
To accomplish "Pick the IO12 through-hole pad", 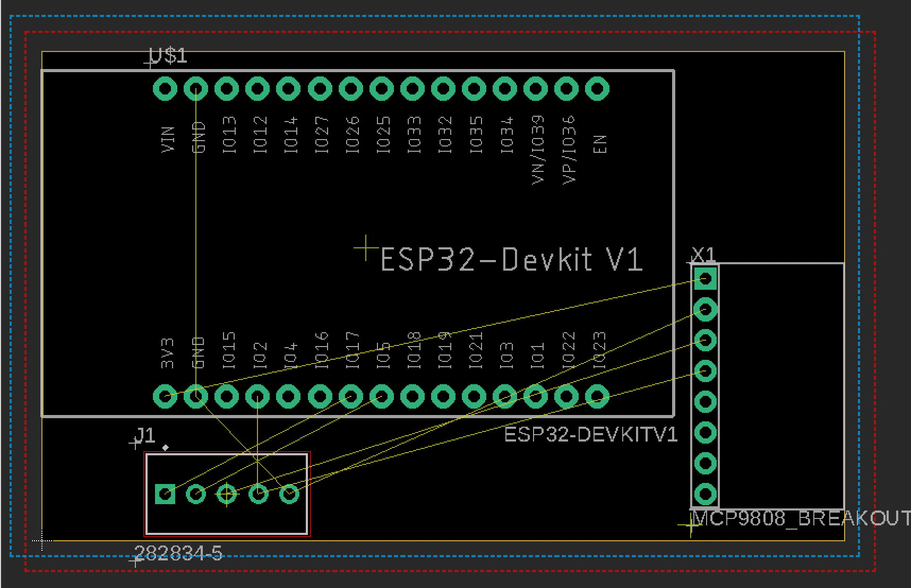I will 257,88.
